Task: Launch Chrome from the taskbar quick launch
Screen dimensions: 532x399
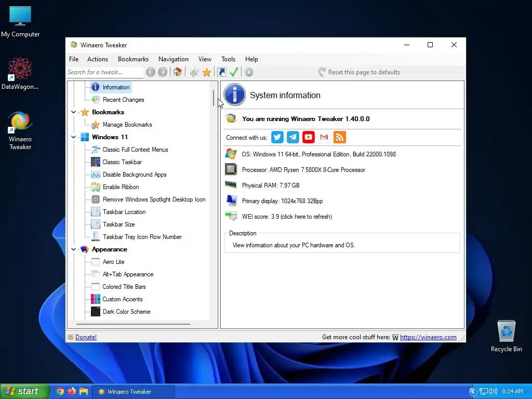Action: click(60, 391)
